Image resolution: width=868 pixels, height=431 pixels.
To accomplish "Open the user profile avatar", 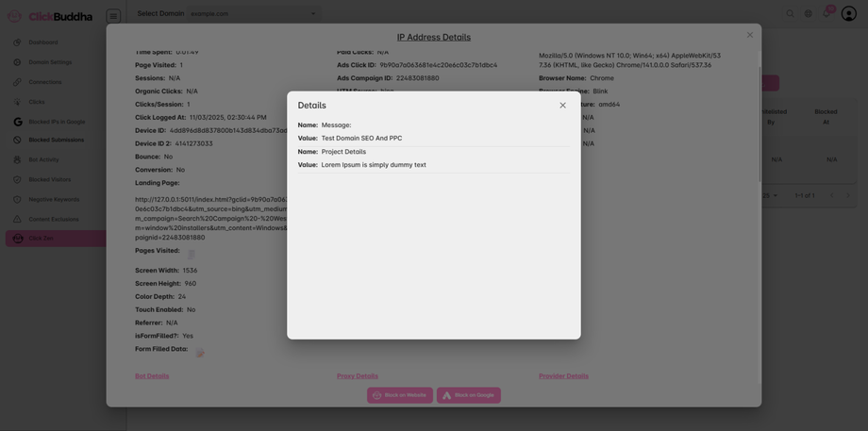I will pyautogui.click(x=848, y=13).
